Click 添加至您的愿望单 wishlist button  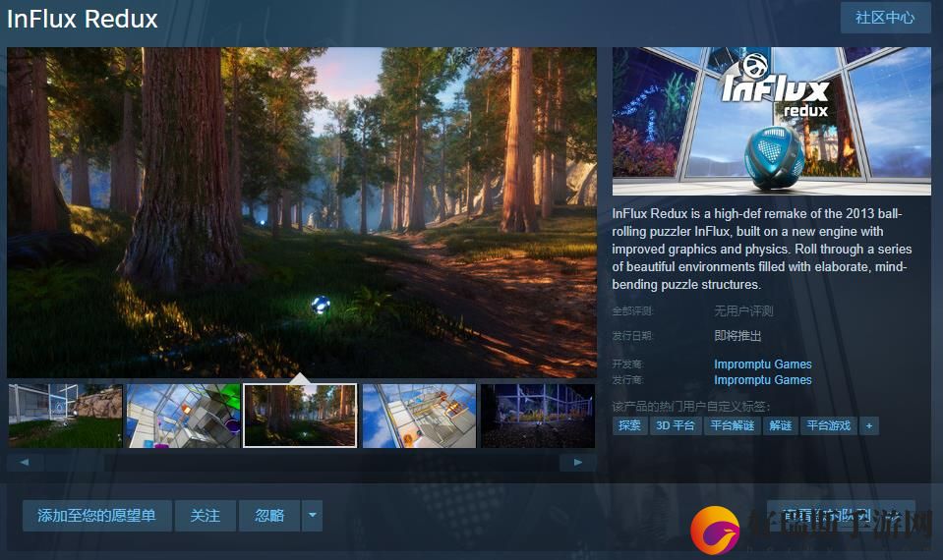click(96, 516)
